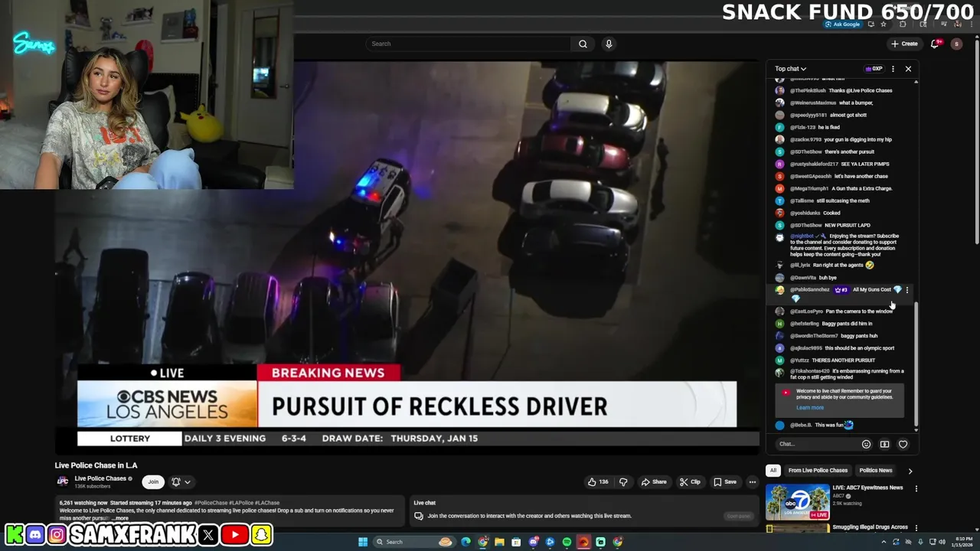The width and height of the screenshot is (980, 551).
Task: Click the Create button
Action: 904,44
